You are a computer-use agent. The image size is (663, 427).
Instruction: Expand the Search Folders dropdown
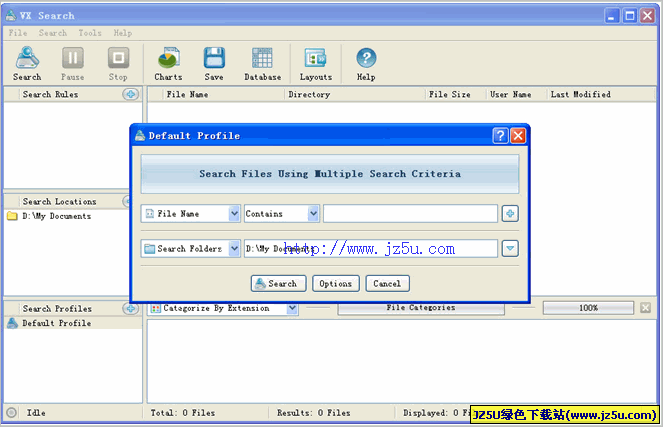click(x=234, y=249)
